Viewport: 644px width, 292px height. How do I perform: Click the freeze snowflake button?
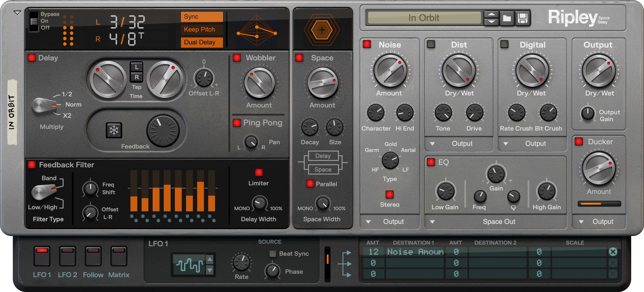[x=114, y=130]
